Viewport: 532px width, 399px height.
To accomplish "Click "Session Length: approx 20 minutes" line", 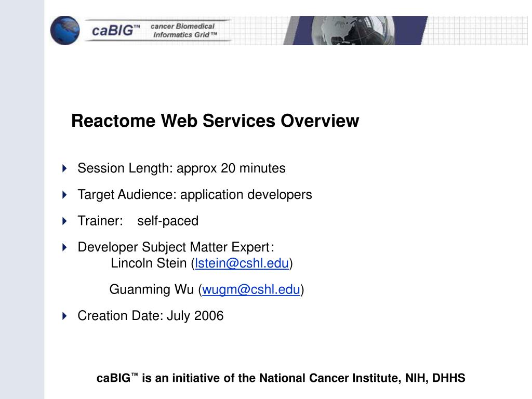I will click(x=181, y=168).
